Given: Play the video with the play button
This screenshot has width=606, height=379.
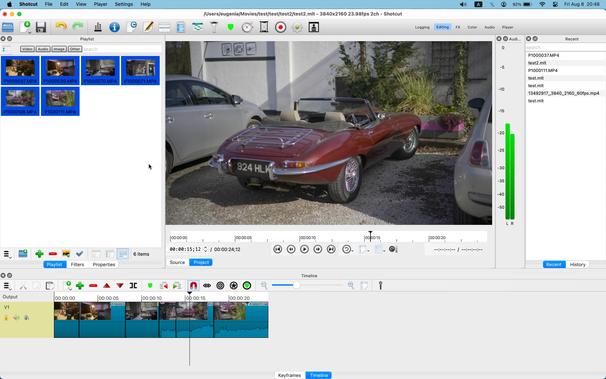Looking at the screenshot, I should pyautogui.click(x=305, y=249).
